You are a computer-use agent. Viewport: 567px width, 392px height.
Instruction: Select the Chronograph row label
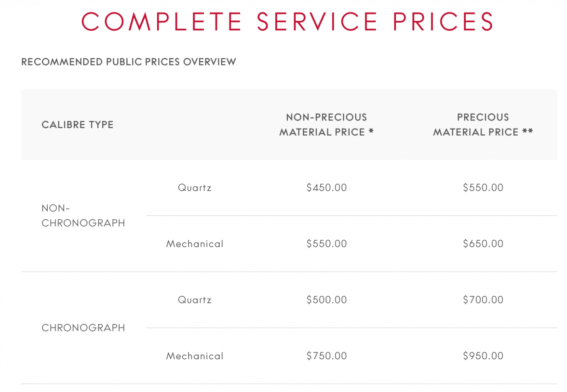point(83,328)
